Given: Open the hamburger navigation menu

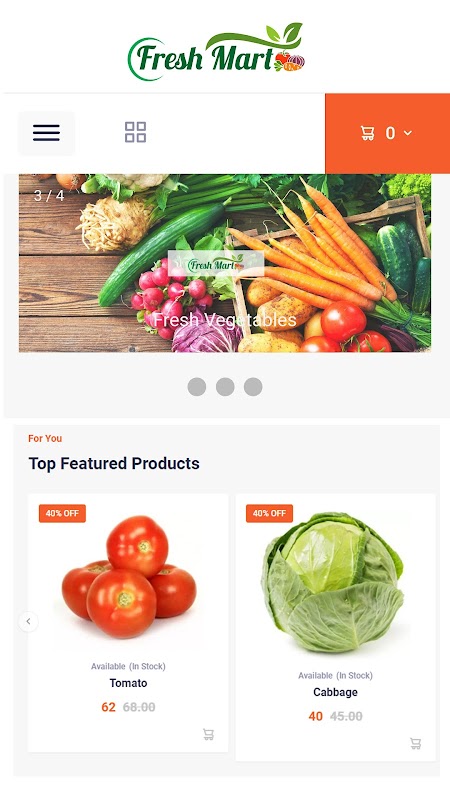Looking at the screenshot, I should [x=46, y=133].
